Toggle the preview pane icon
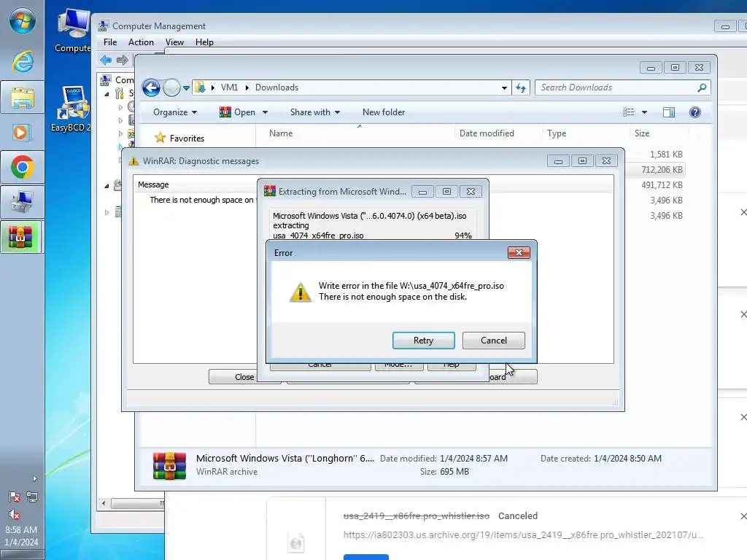Viewport: 747px width, 560px height. (x=669, y=112)
